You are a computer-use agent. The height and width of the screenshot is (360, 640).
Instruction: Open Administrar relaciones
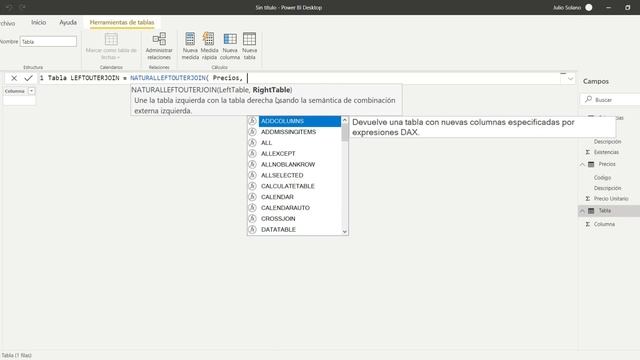click(x=159, y=46)
